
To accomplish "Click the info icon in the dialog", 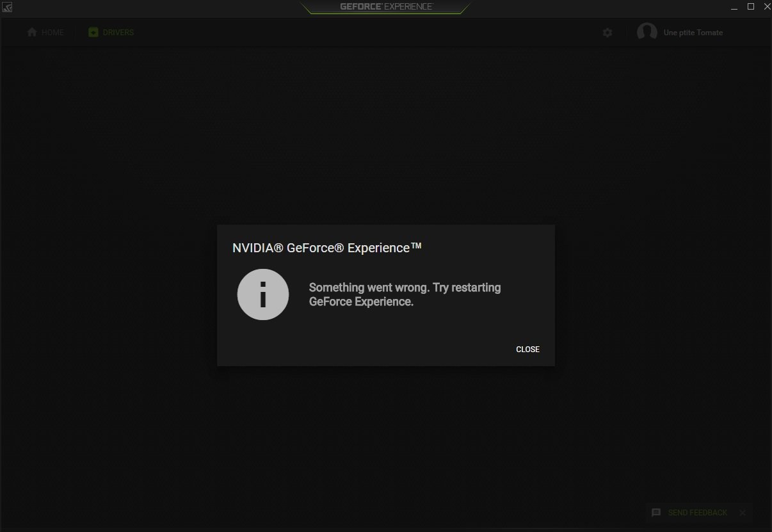I will [x=263, y=294].
